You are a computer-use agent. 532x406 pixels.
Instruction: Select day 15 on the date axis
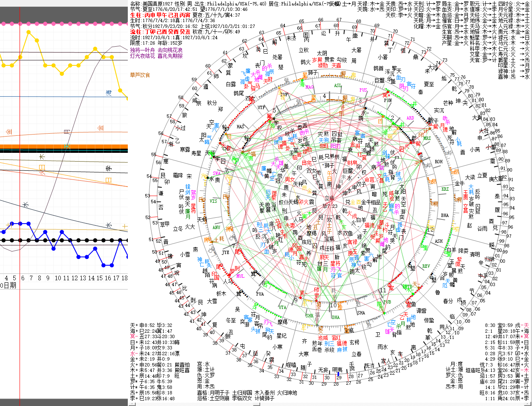click(x=99, y=278)
